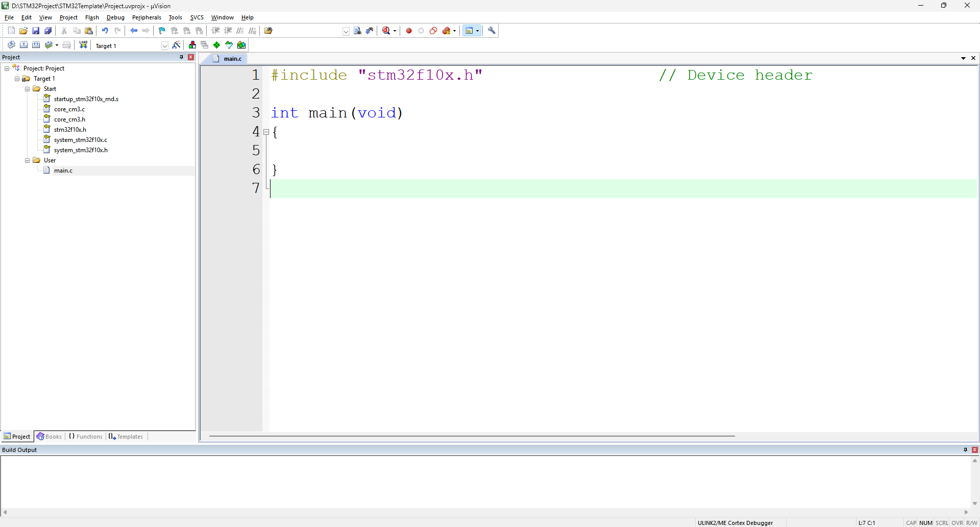Open the Peripherals menu
The height and width of the screenshot is (527, 980).
pos(146,17)
